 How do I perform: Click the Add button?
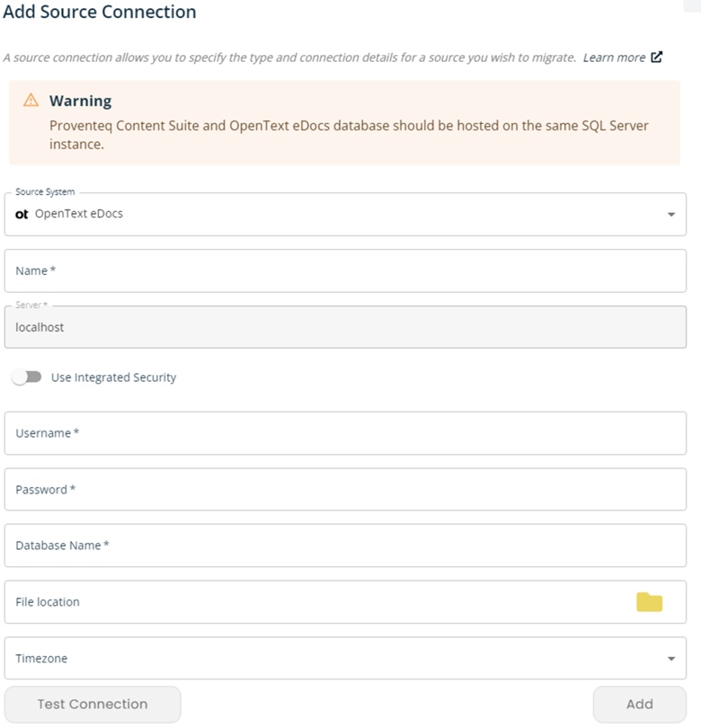[639, 704]
